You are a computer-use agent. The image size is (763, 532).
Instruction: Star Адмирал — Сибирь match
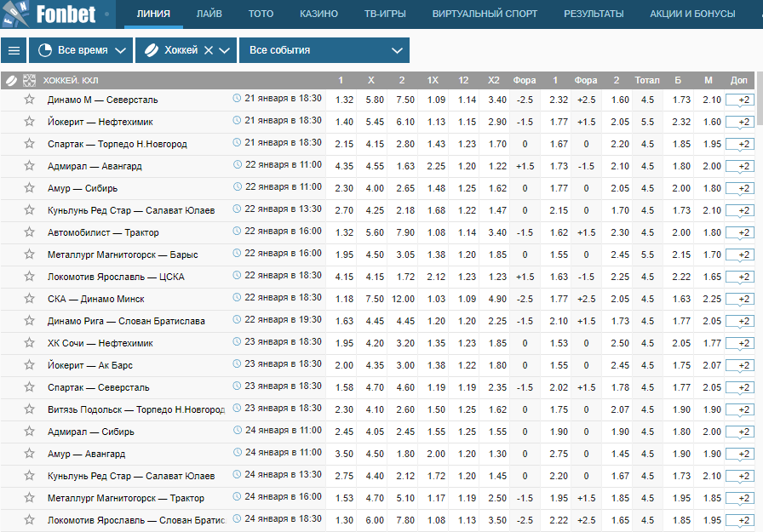tap(29, 432)
